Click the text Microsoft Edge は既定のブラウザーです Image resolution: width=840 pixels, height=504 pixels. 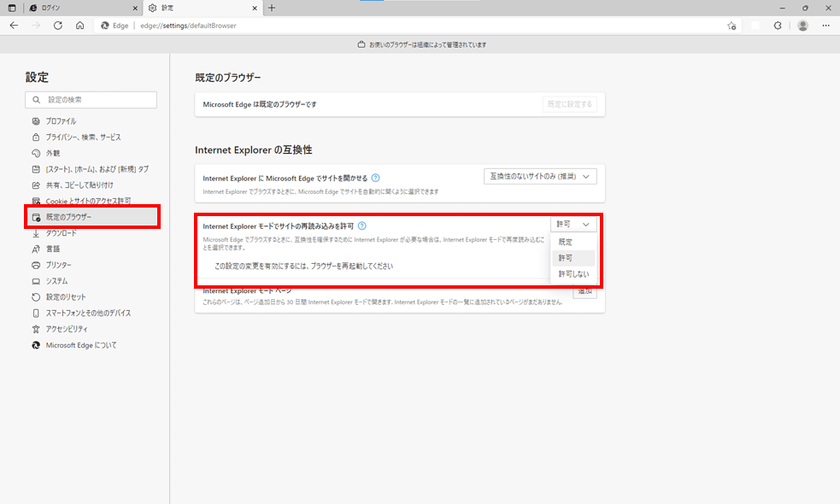(259, 104)
